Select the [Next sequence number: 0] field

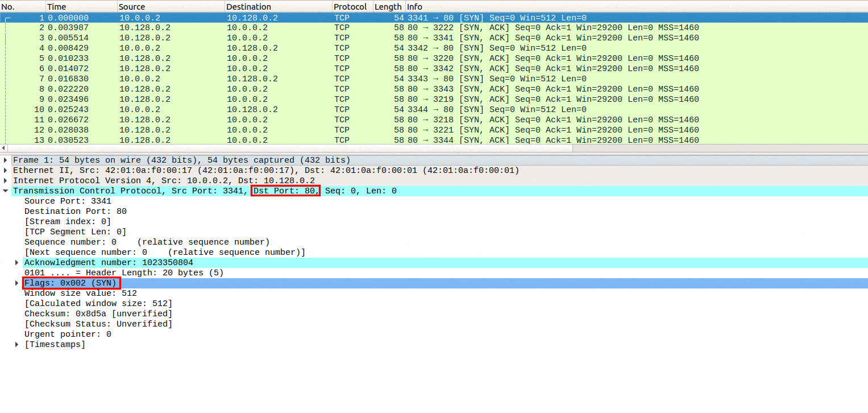pyautogui.click(x=165, y=253)
